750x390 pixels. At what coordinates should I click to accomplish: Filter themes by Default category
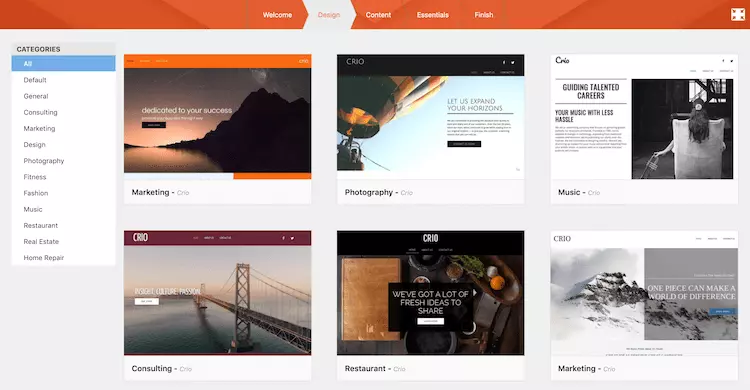pos(64,80)
